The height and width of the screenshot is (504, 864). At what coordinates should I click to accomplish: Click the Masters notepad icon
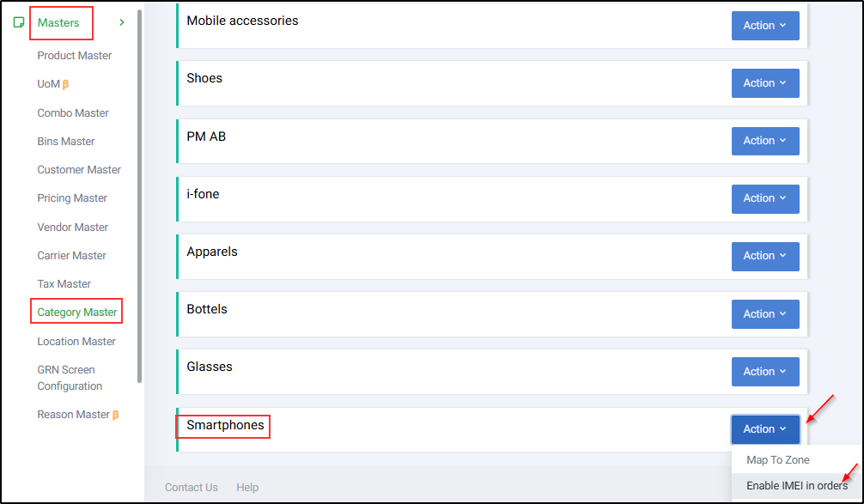pyautogui.click(x=19, y=22)
